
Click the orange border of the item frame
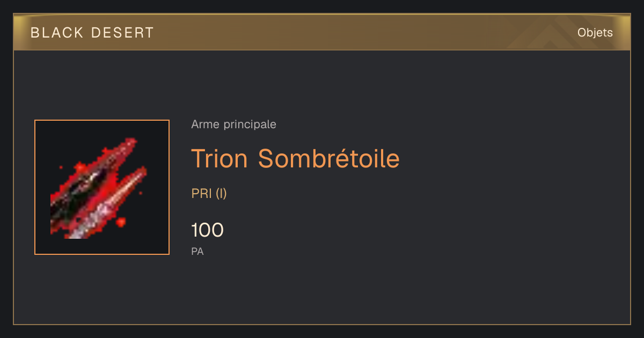(x=102, y=121)
